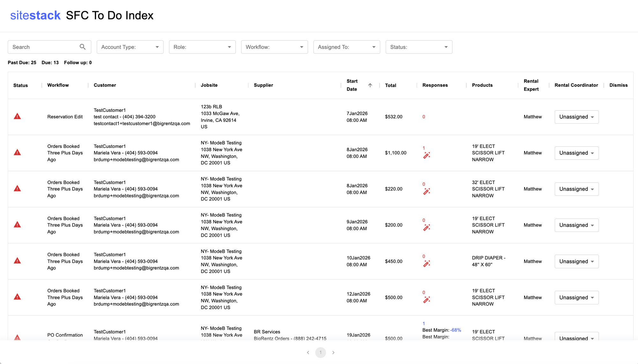This screenshot has width=638, height=364.
Task: Open the Status filter dropdown
Action: [x=419, y=47]
